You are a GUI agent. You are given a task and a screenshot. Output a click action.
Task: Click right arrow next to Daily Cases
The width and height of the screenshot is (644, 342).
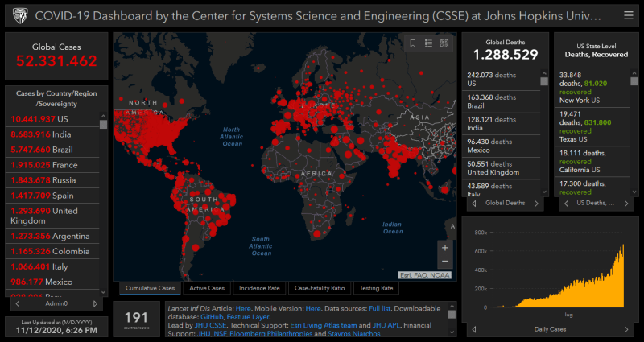629,329
